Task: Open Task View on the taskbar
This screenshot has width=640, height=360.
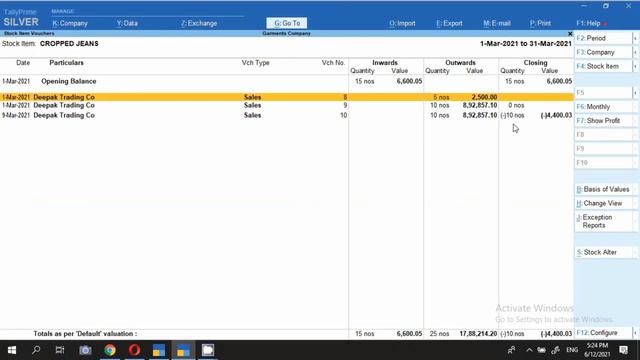Action: coord(60,350)
